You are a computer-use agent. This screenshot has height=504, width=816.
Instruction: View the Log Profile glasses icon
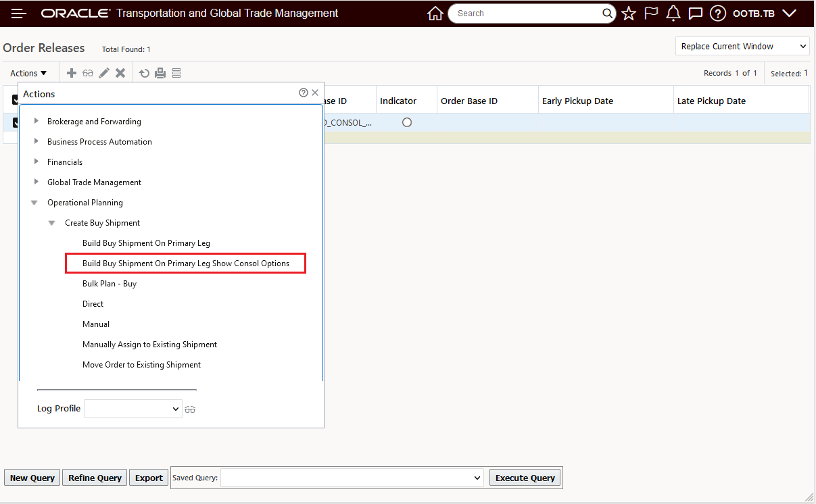(190, 409)
